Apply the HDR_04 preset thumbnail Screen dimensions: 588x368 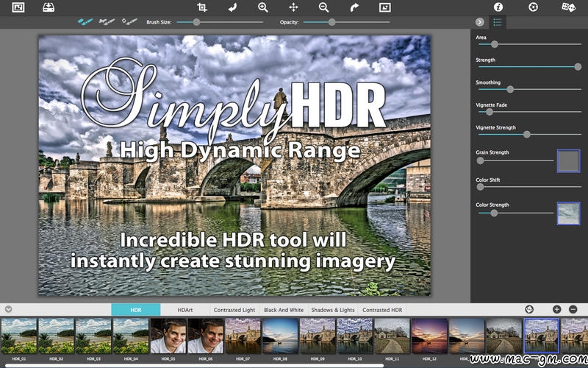tap(131, 336)
